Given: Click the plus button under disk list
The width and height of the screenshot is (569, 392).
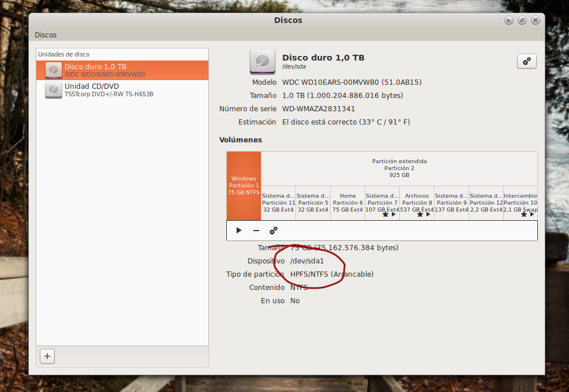Looking at the screenshot, I should (x=47, y=356).
